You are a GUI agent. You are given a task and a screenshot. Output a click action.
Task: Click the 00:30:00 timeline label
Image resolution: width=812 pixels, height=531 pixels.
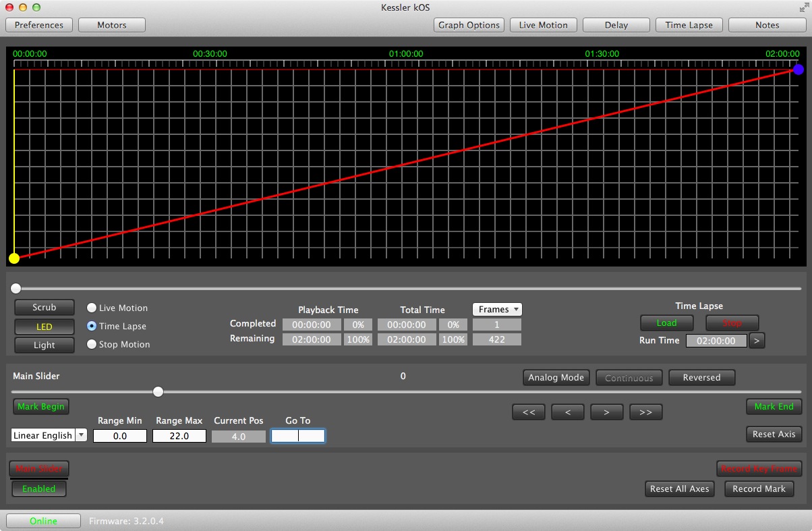210,53
